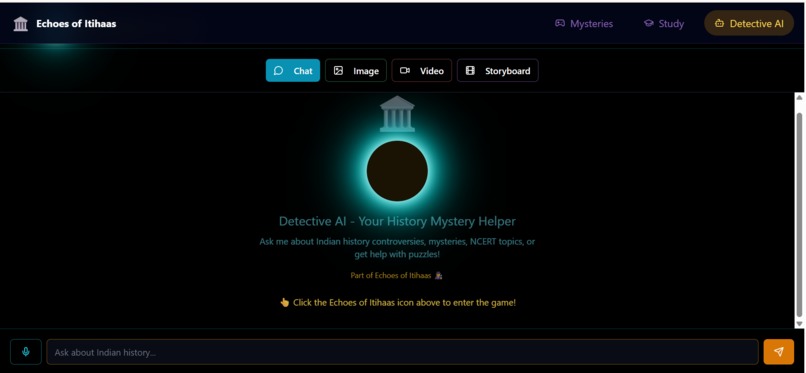Click the vertical scrollbar thumb
Screen dimensions: 806x373
coord(799,215)
